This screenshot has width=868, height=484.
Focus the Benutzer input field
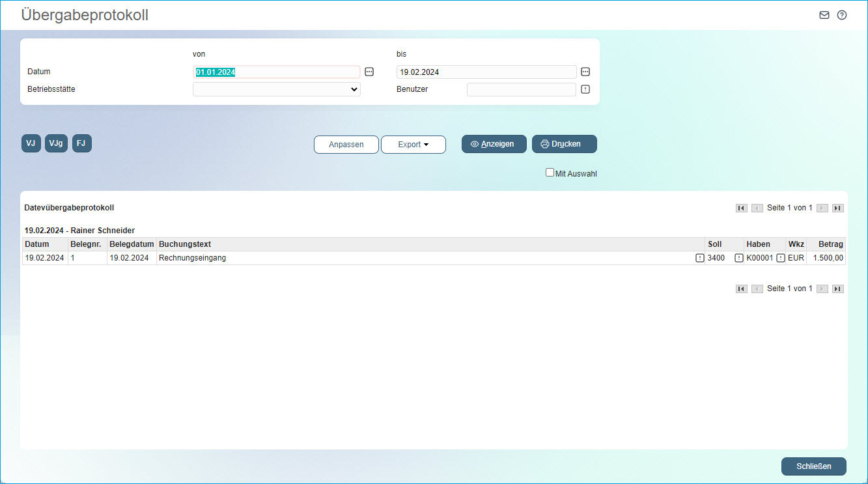coord(522,89)
